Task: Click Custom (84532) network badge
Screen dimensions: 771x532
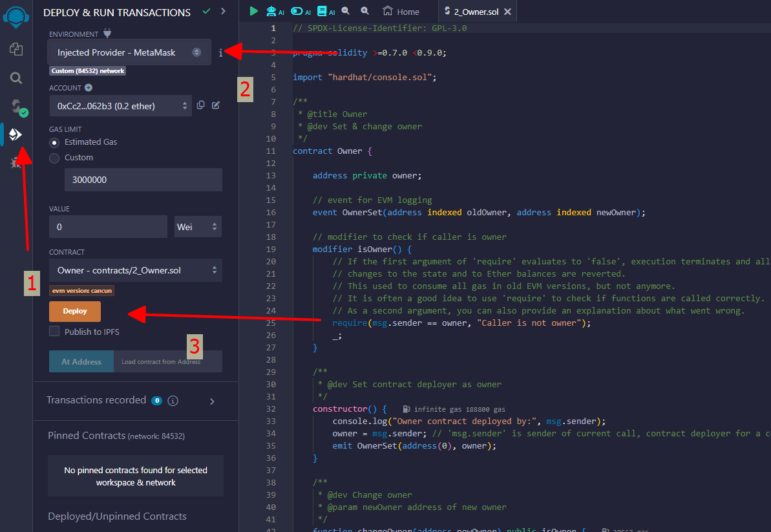Action: point(87,71)
